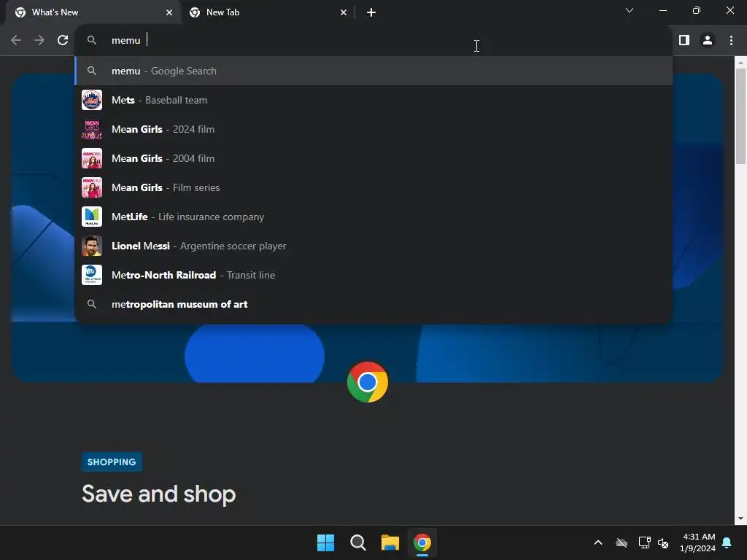747x560 pixels.
Task: Click the scrollbar down arrow
Action: pyautogui.click(x=740, y=518)
